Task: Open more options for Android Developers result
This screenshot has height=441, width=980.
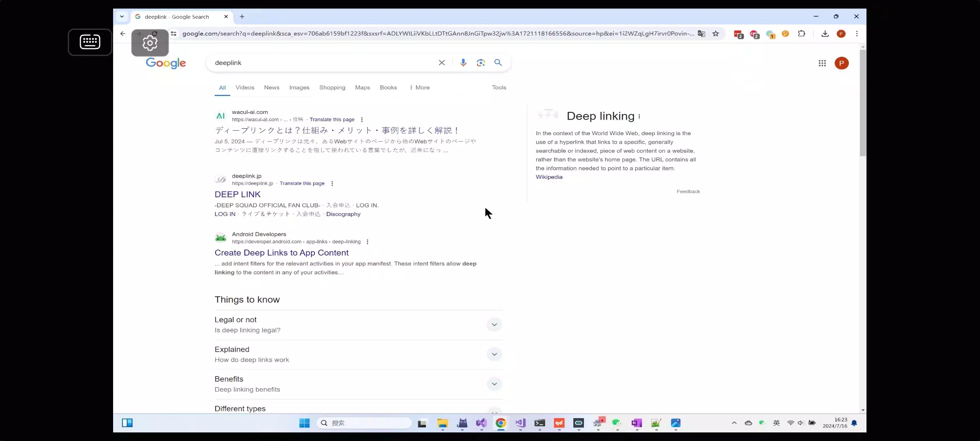Action: 367,242
